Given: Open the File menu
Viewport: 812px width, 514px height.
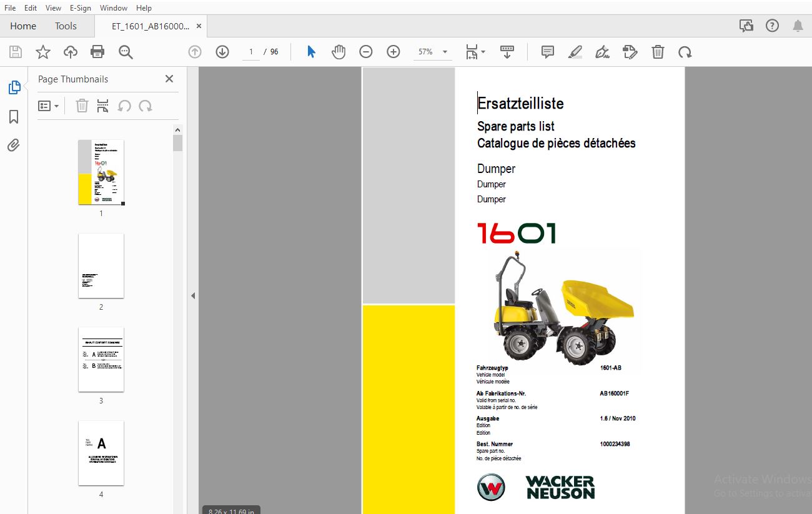Looking at the screenshot, I should tap(10, 8).
